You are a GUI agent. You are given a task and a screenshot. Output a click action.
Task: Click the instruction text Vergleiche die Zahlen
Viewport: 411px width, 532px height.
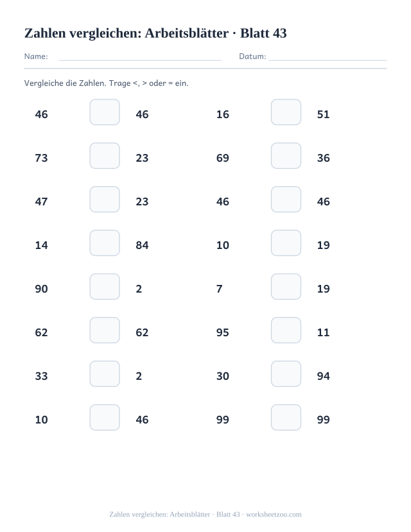pyautogui.click(x=65, y=83)
